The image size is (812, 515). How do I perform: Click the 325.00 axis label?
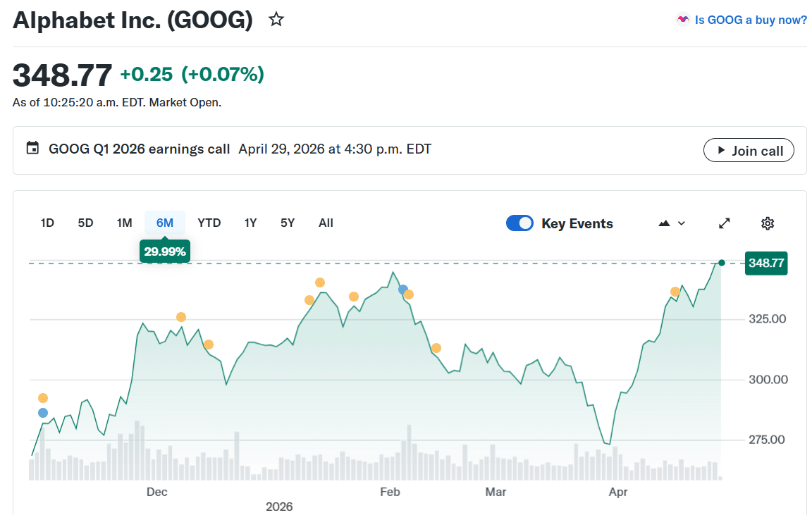(767, 319)
